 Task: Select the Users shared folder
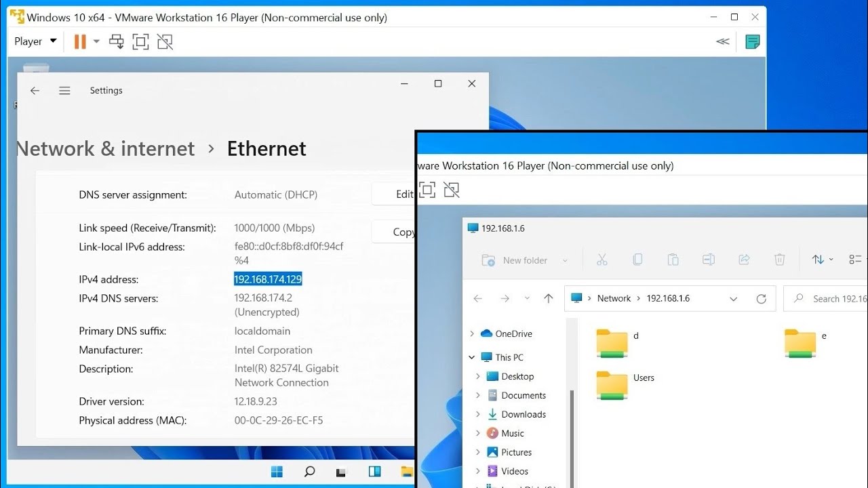click(625, 386)
